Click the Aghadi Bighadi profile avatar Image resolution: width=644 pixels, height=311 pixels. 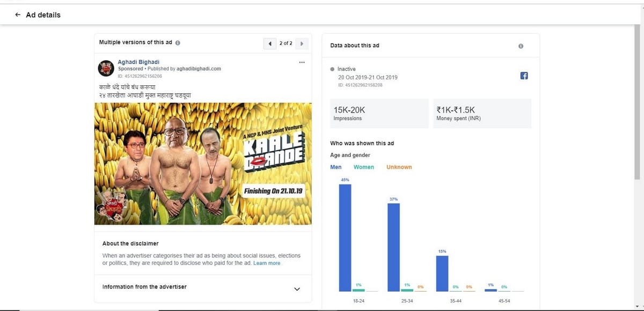tap(105, 69)
